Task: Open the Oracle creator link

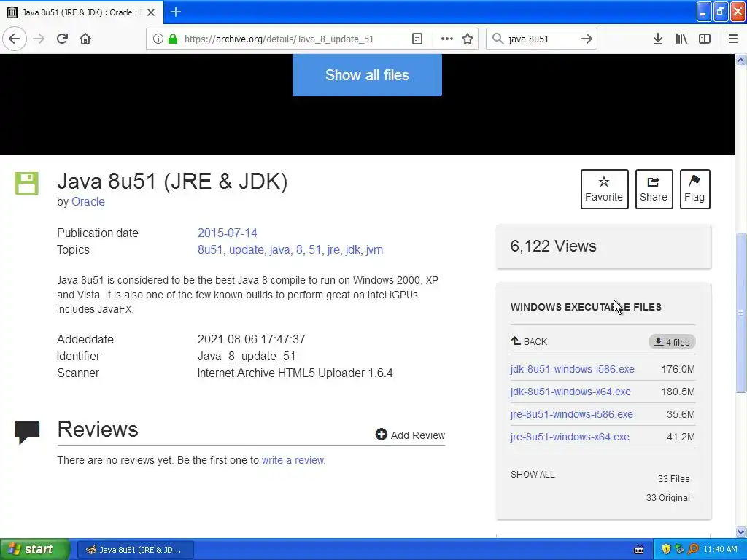Action: [x=88, y=201]
